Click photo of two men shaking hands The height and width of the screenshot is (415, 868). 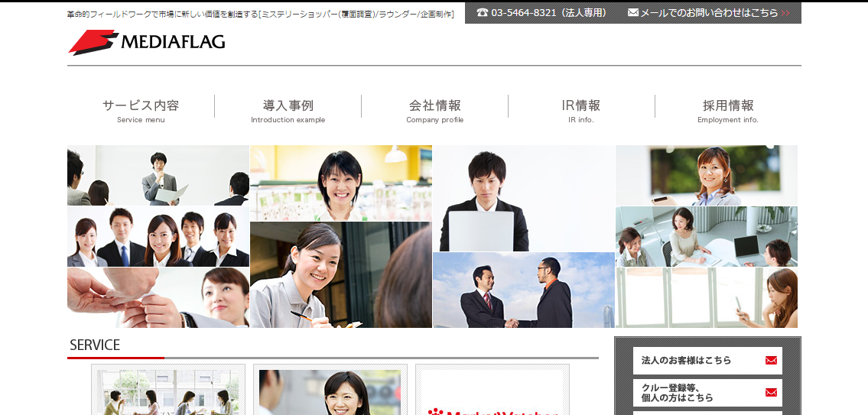click(524, 290)
